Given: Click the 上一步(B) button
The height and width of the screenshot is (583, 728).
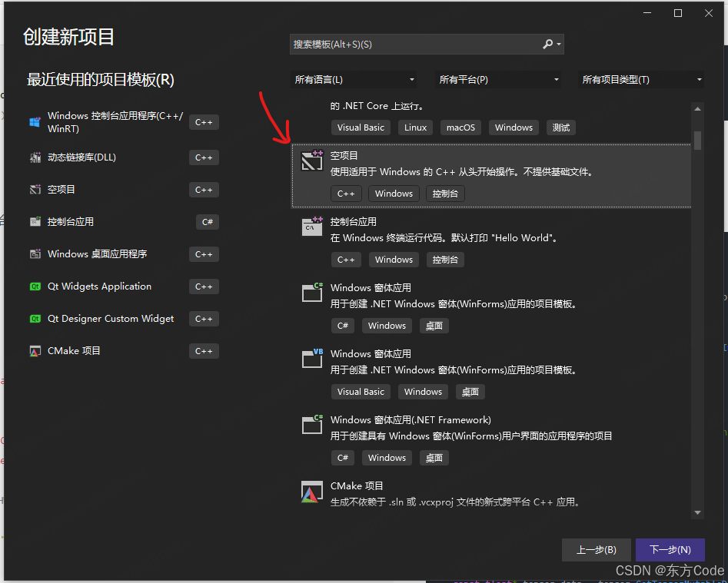Looking at the screenshot, I should click(x=596, y=550).
